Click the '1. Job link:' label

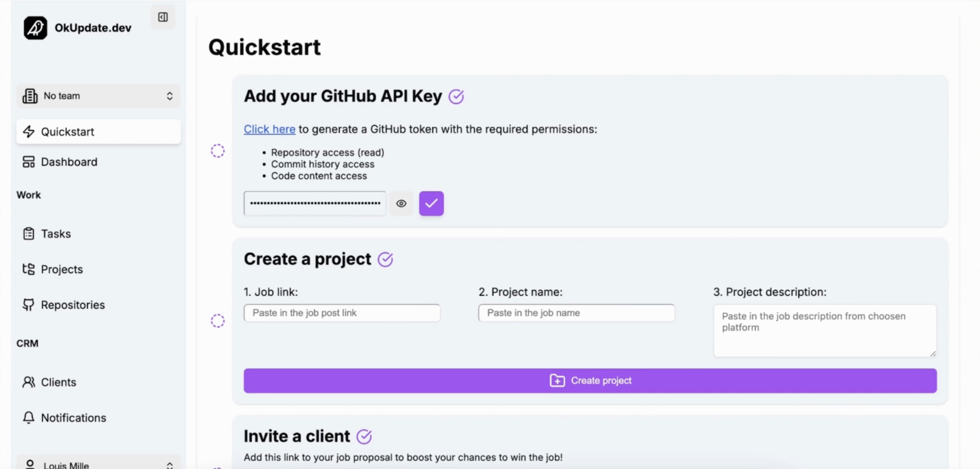[271, 292]
